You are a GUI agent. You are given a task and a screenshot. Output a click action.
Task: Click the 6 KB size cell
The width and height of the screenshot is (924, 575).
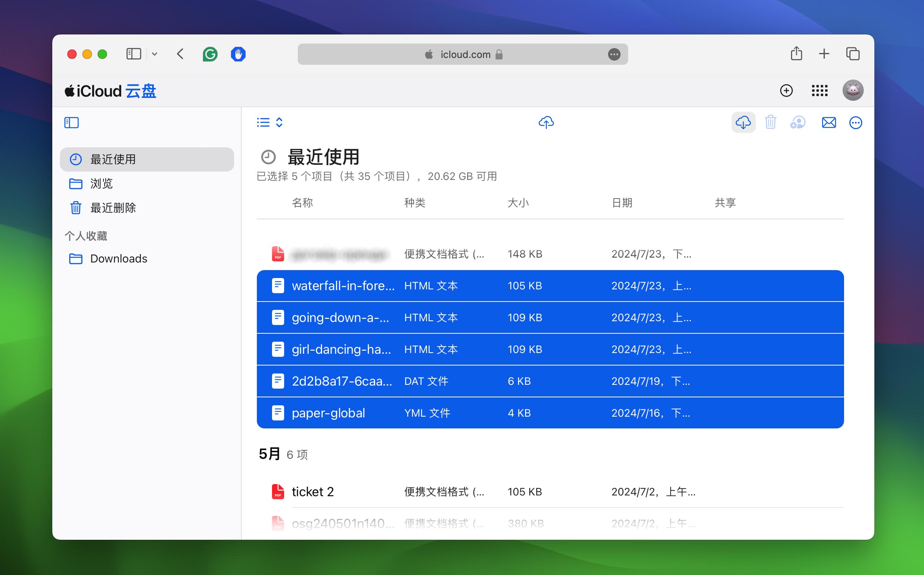click(519, 381)
